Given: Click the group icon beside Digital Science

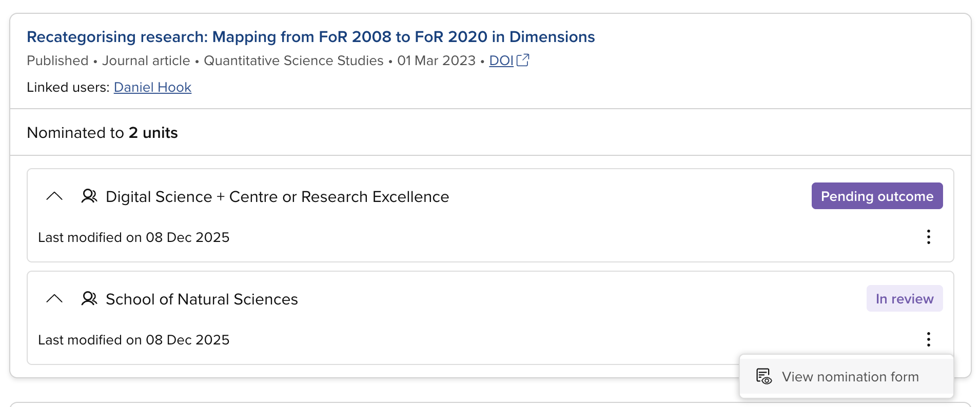Looking at the screenshot, I should tap(89, 196).
